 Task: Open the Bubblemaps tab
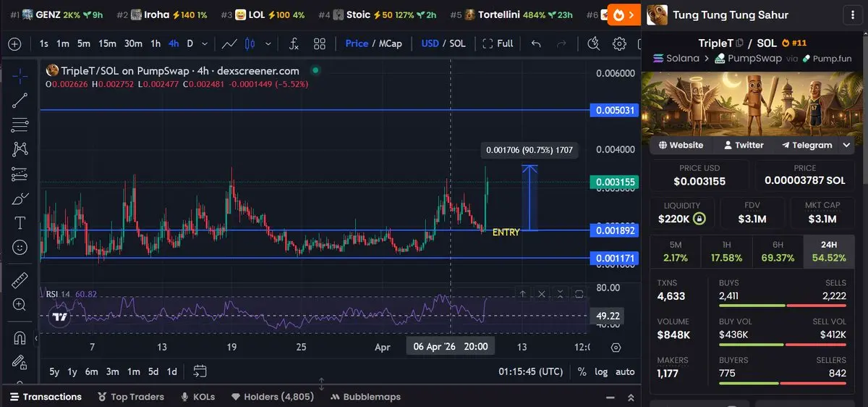(x=366, y=397)
